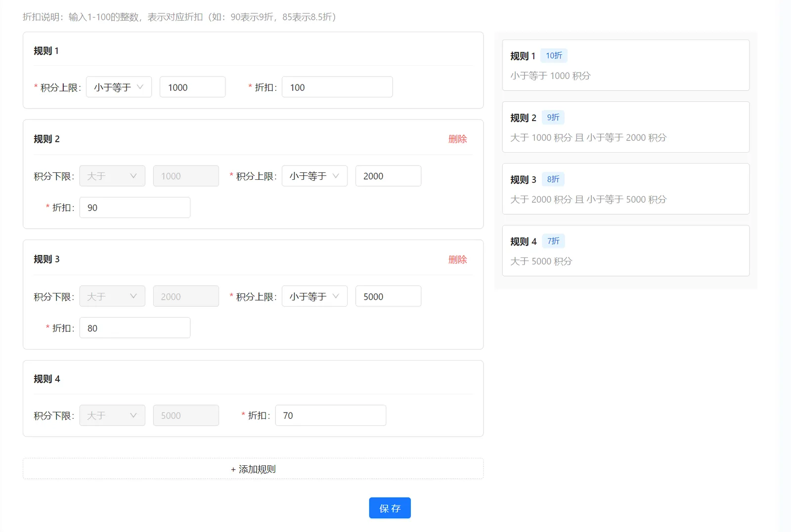Click the 9折 tag in preview
Viewport: 791px width, 532px height.
[553, 118]
